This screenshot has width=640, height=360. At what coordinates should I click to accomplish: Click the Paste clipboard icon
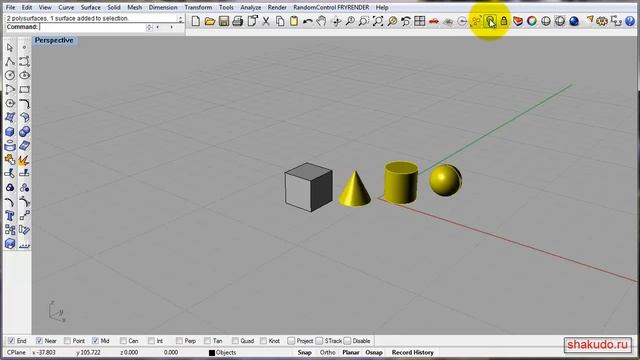294,21
